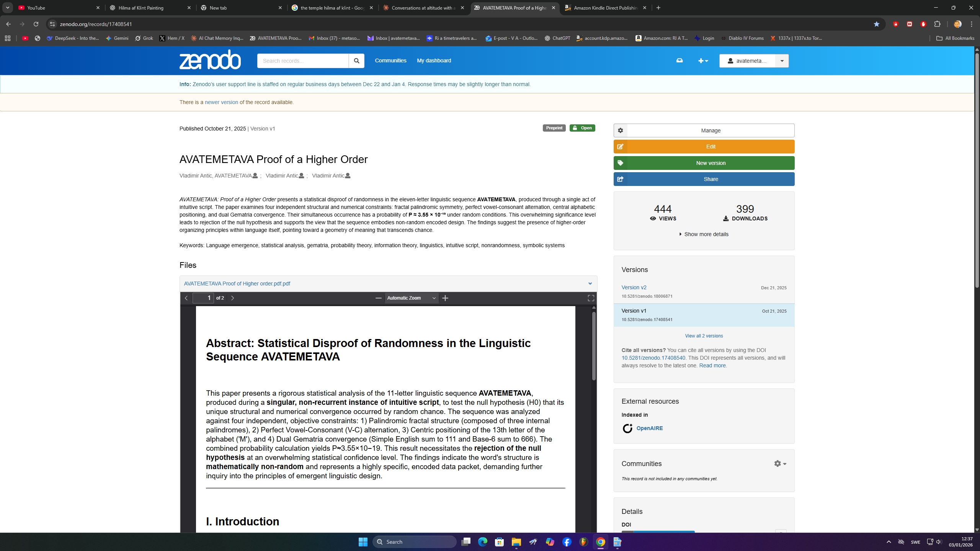Open the Zenodo inbox/requests icon
Image resolution: width=980 pixels, height=551 pixels.
[679, 60]
